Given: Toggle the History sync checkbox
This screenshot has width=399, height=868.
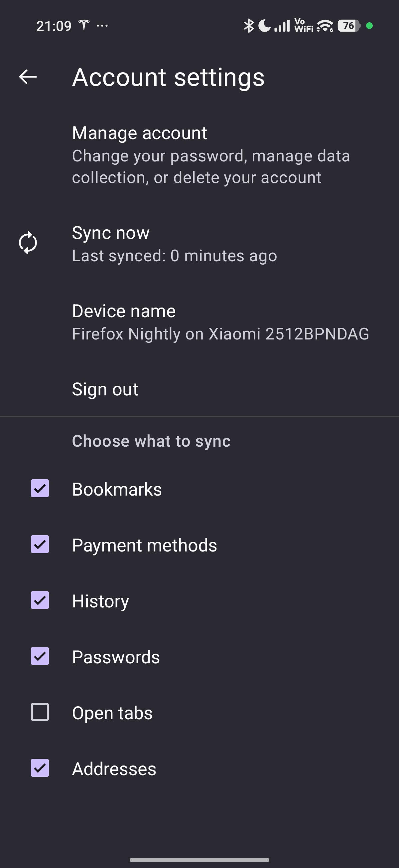Looking at the screenshot, I should (x=40, y=600).
